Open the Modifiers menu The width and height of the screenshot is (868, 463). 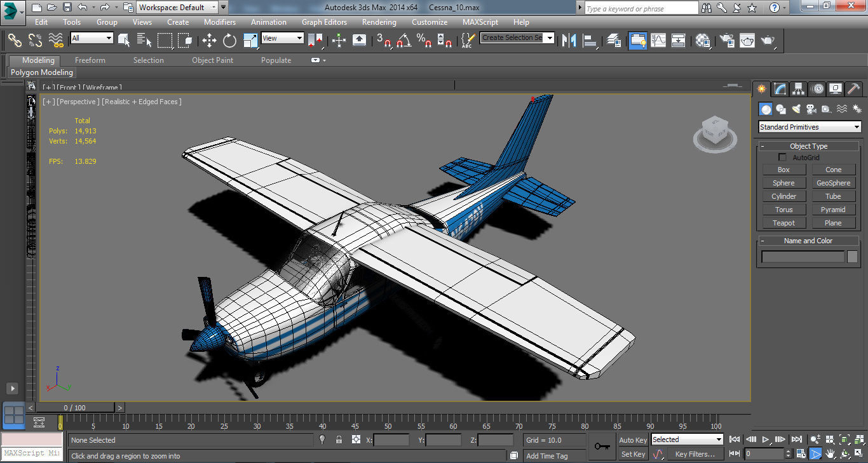[x=220, y=22]
